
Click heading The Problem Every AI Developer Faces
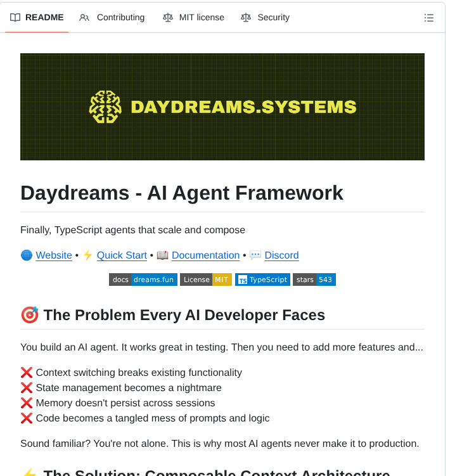184,315
